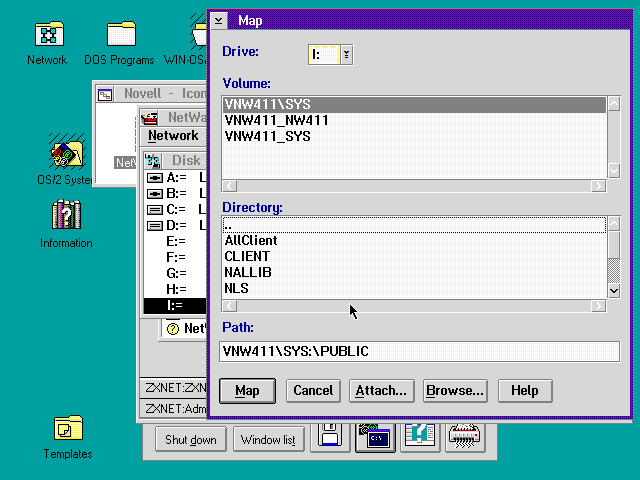This screenshot has height=480, width=640.
Task: Click the D: hard disk icon
Action: coord(155,226)
